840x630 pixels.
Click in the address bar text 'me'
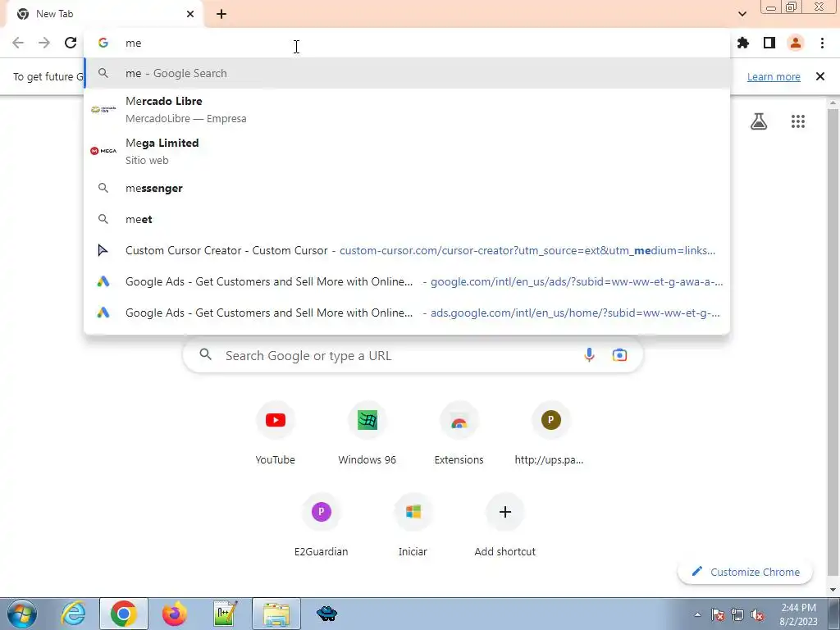[134, 43]
